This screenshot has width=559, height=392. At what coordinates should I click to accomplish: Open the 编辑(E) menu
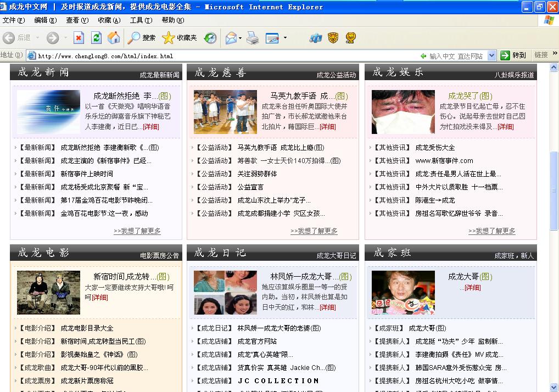pyautogui.click(x=45, y=20)
